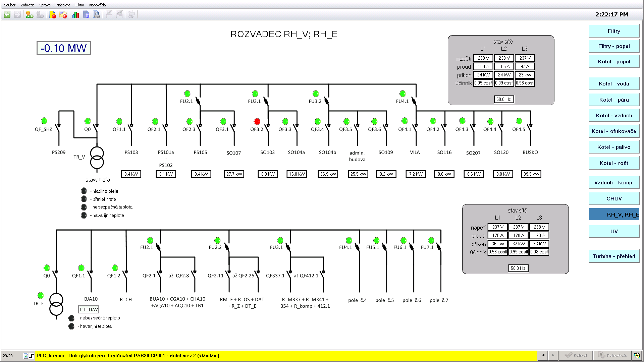Viewport: 644px width, 362px height.
Task: Toggle the red QF3.2 breaker indicator
Action: (x=257, y=121)
